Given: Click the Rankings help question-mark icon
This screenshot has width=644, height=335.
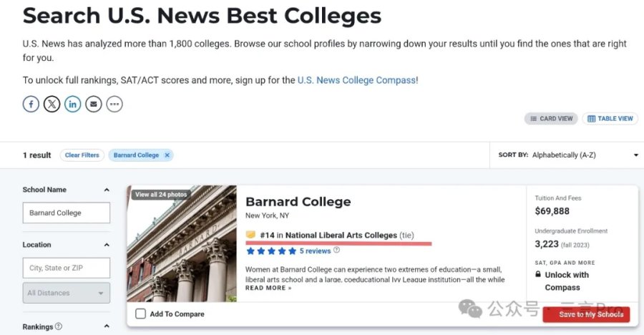Looking at the screenshot, I should [59, 326].
